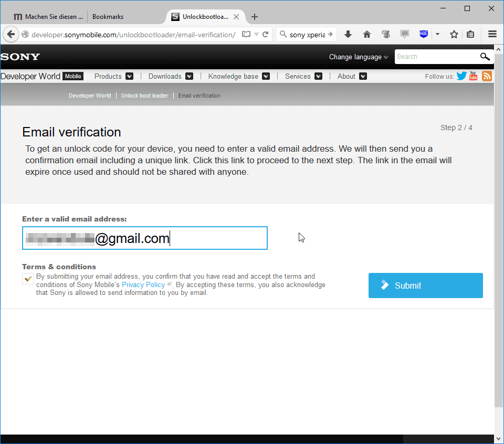Click the 'Terms & conditions' heading
Image resolution: width=504 pixels, height=444 pixels.
point(59,267)
